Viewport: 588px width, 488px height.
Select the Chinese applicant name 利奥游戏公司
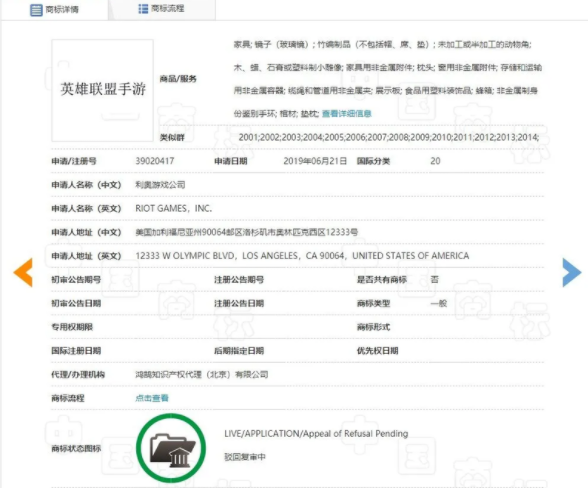tap(160, 185)
